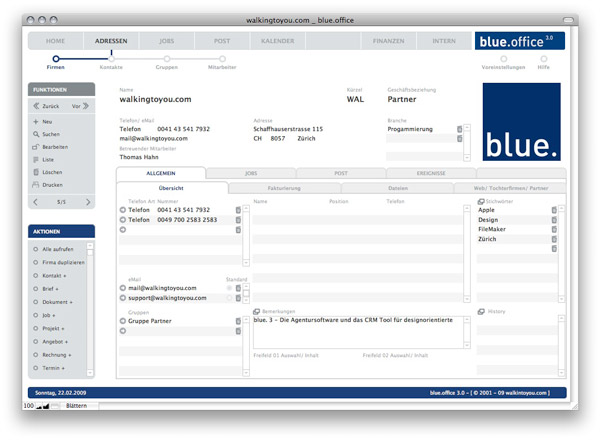Go to next record arrow beside 5/5

tap(88, 202)
